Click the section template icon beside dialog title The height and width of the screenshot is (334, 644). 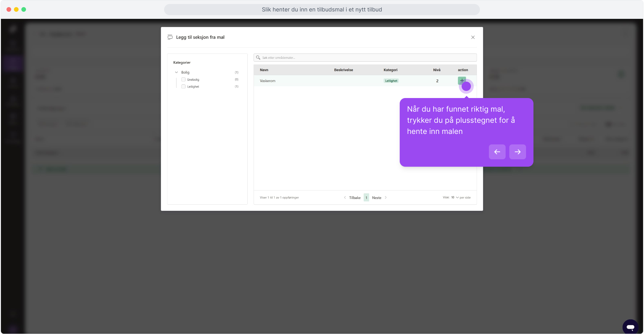point(170,37)
